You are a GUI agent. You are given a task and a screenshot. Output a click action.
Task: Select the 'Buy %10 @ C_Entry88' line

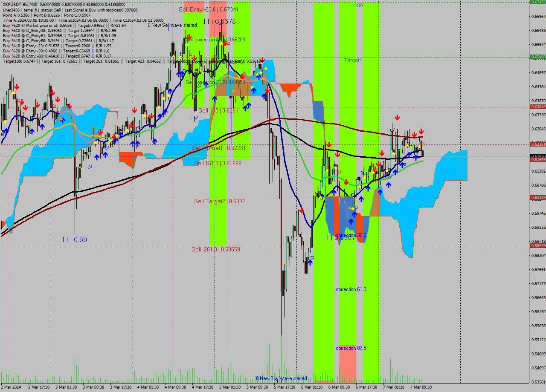pyautogui.click(x=58, y=40)
